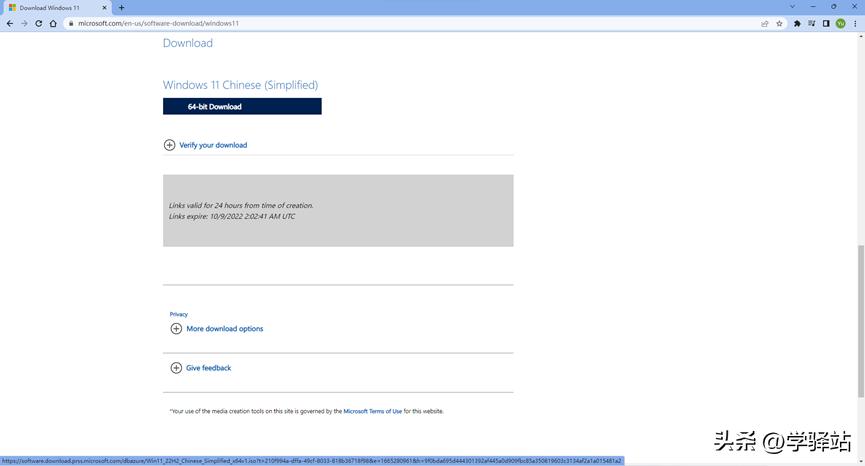Open the media control icon in toolbar
Screen dimensions: 865x466
[811, 24]
